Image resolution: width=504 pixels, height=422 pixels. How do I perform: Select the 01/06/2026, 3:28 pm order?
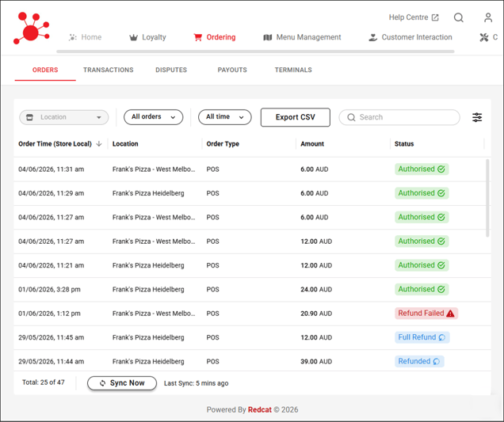[252, 289]
